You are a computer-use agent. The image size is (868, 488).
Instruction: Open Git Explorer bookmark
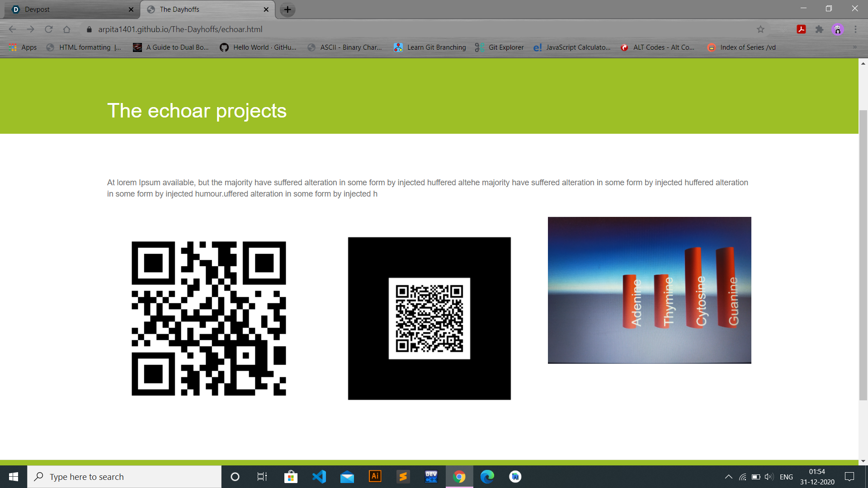pos(500,47)
